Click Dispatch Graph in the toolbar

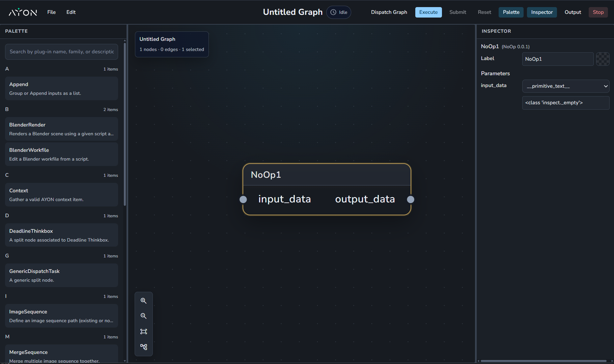point(389,12)
